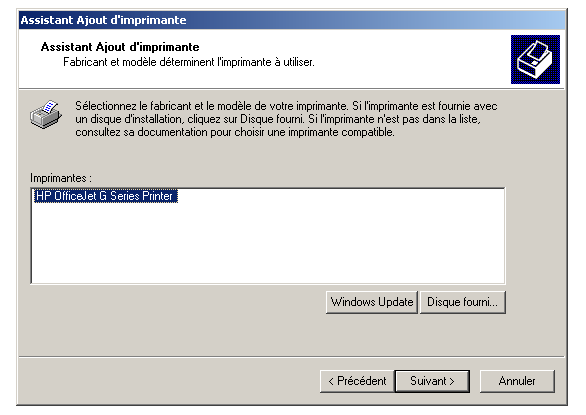Click the Imprimantes : list label
Image resolution: width=586 pixels, height=415 pixels.
coord(61,178)
